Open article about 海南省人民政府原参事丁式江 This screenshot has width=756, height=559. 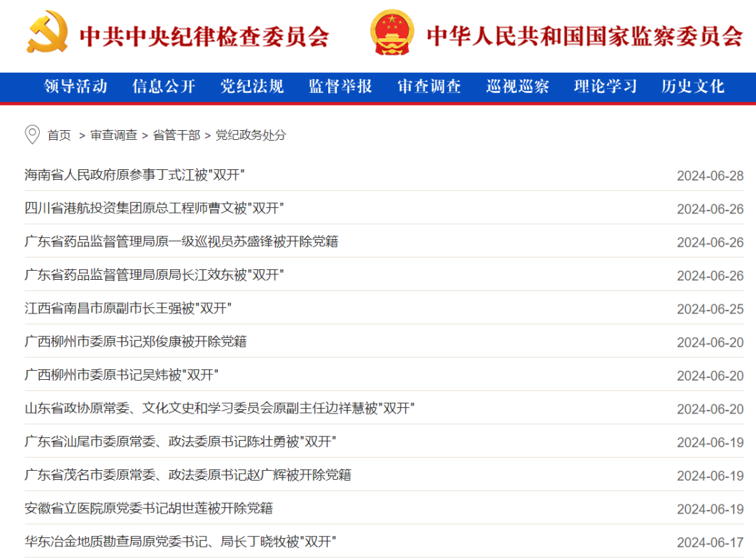pyautogui.click(x=134, y=175)
